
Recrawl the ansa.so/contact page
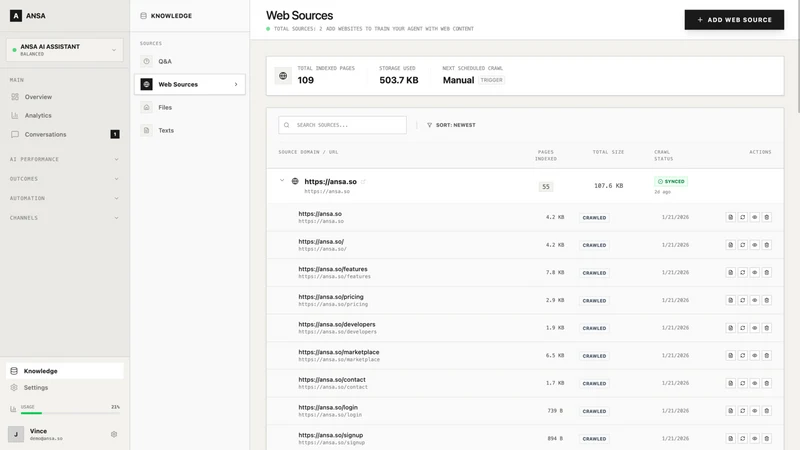(x=742, y=383)
